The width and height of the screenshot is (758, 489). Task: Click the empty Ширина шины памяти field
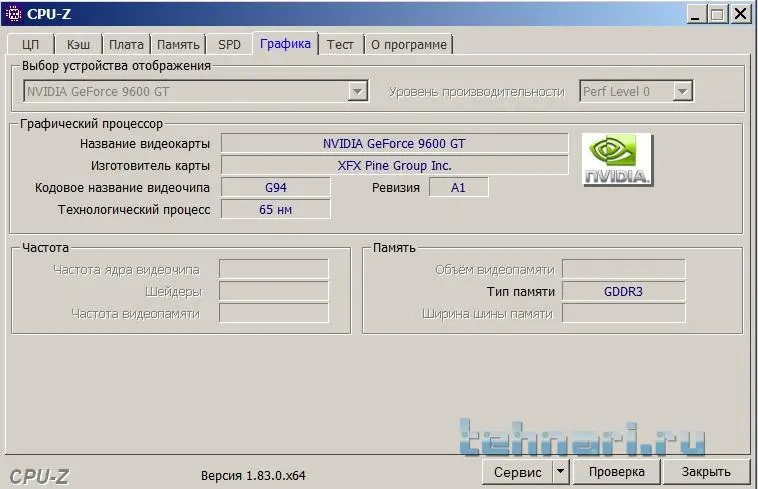pos(623,313)
